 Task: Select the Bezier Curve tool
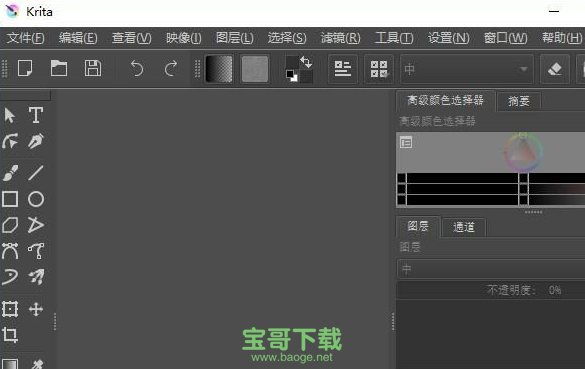10,251
